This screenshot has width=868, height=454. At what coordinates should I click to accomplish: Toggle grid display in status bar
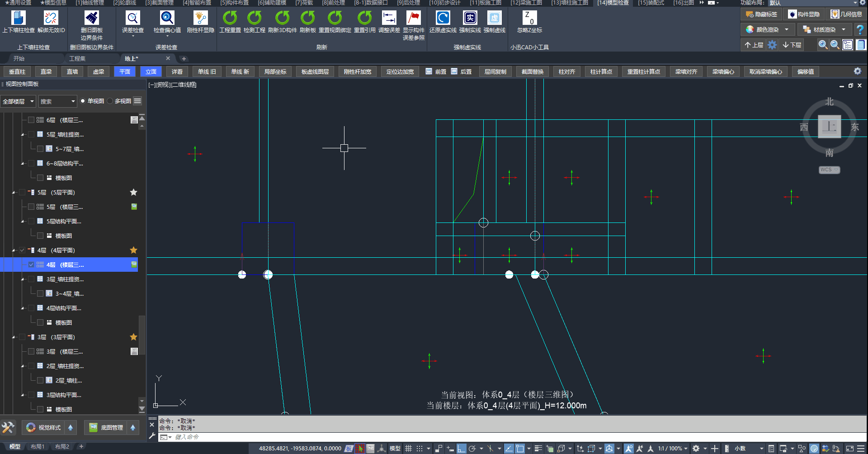click(408, 449)
